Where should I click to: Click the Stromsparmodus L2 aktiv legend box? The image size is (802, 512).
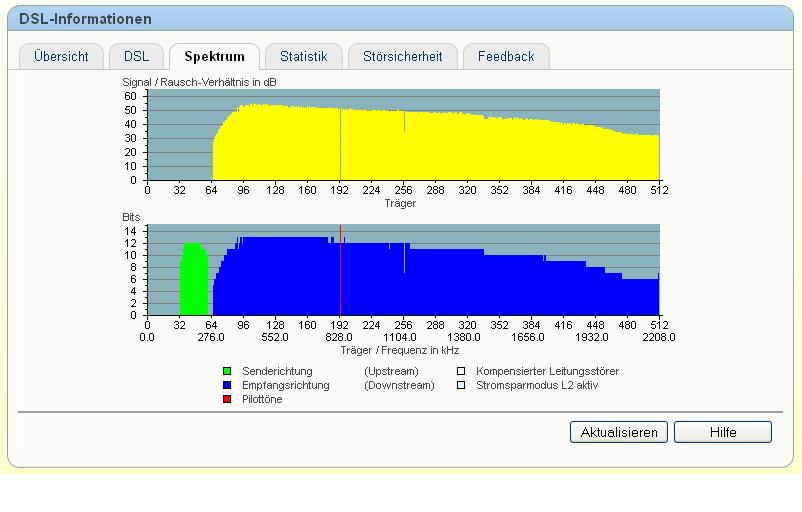pos(461,385)
